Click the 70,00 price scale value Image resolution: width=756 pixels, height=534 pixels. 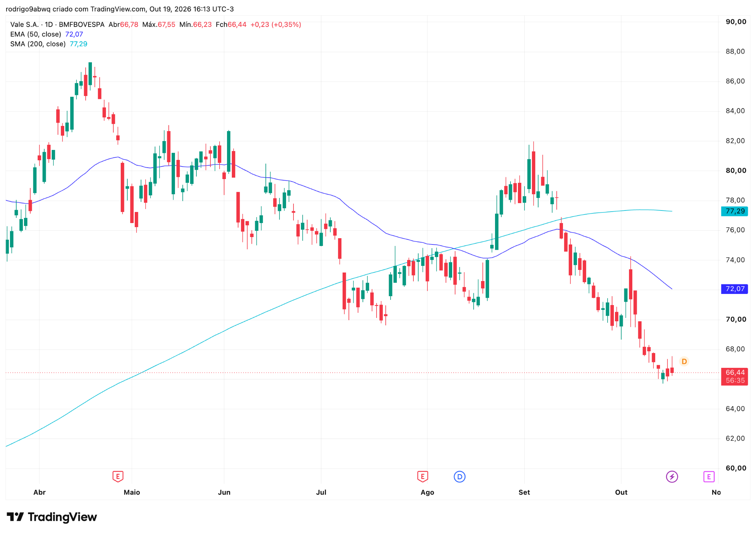pyautogui.click(x=736, y=319)
